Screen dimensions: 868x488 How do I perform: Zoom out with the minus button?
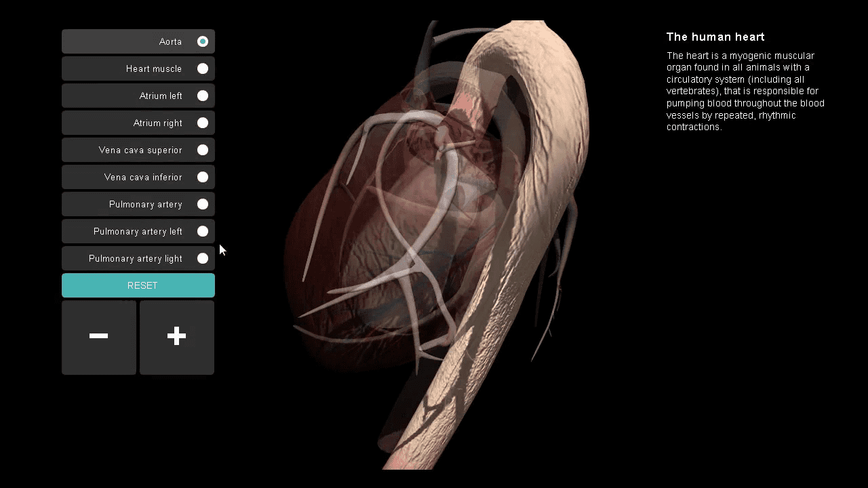(x=99, y=337)
